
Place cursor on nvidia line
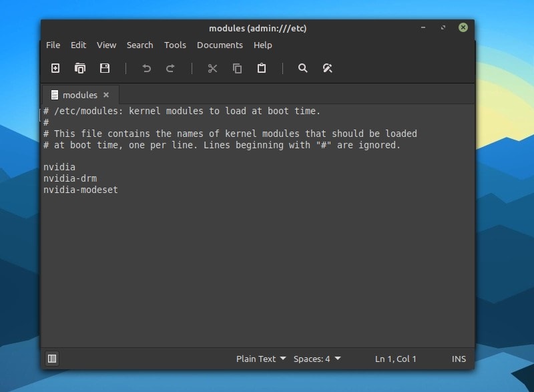tap(59, 167)
